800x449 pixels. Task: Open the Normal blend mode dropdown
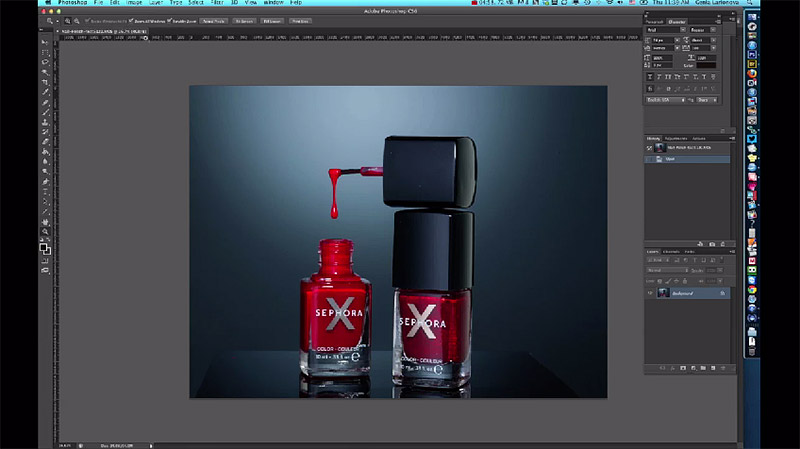pyautogui.click(x=667, y=270)
